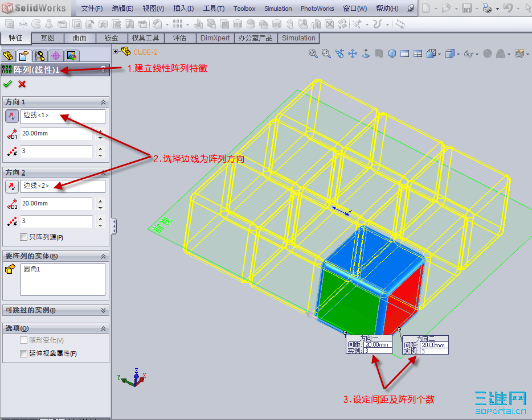Check the 延伸视象属性(P) checkbox

point(23,353)
